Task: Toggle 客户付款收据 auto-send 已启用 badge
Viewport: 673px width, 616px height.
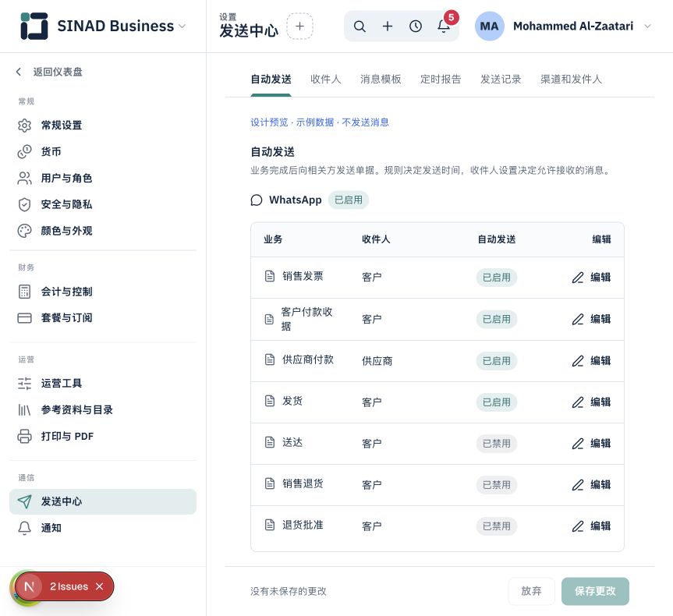Action: pyautogui.click(x=497, y=320)
